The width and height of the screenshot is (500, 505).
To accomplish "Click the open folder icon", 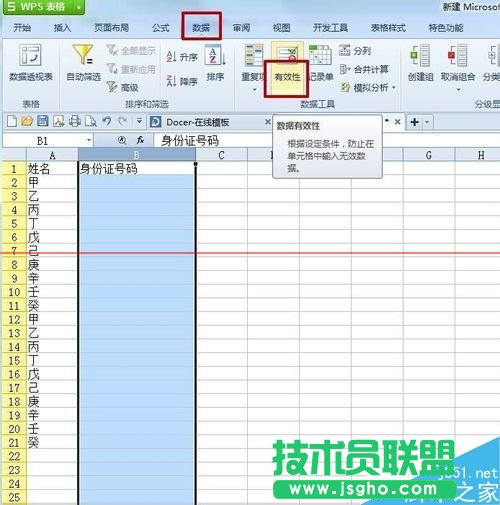I will [x=27, y=121].
